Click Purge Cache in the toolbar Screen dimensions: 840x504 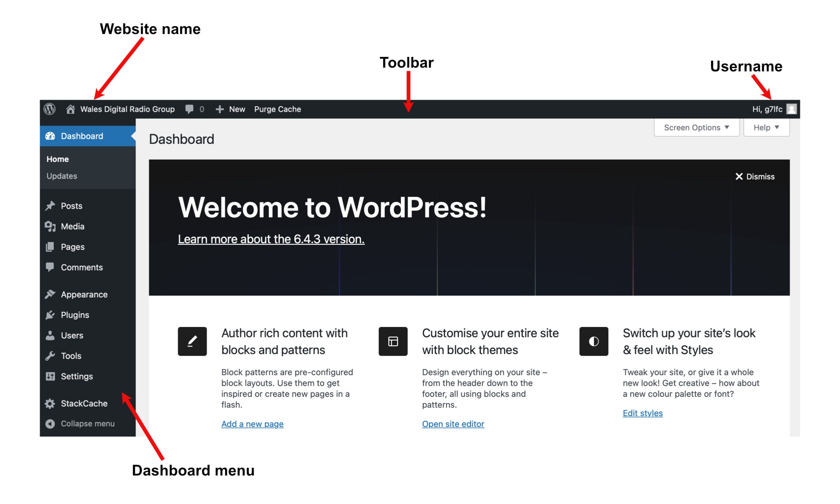click(278, 109)
